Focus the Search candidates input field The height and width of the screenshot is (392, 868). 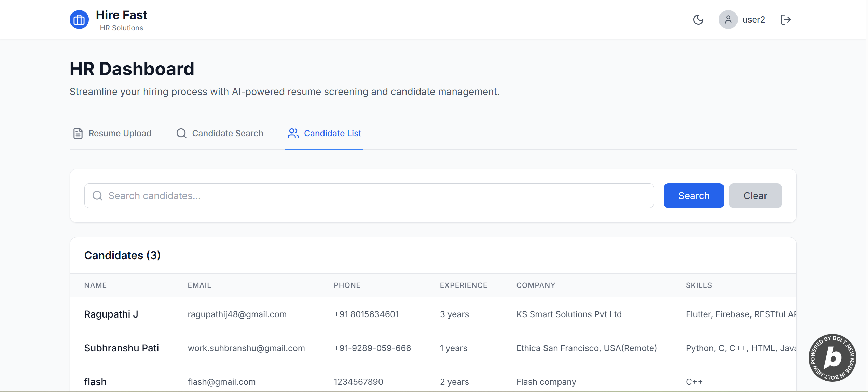click(x=376, y=196)
